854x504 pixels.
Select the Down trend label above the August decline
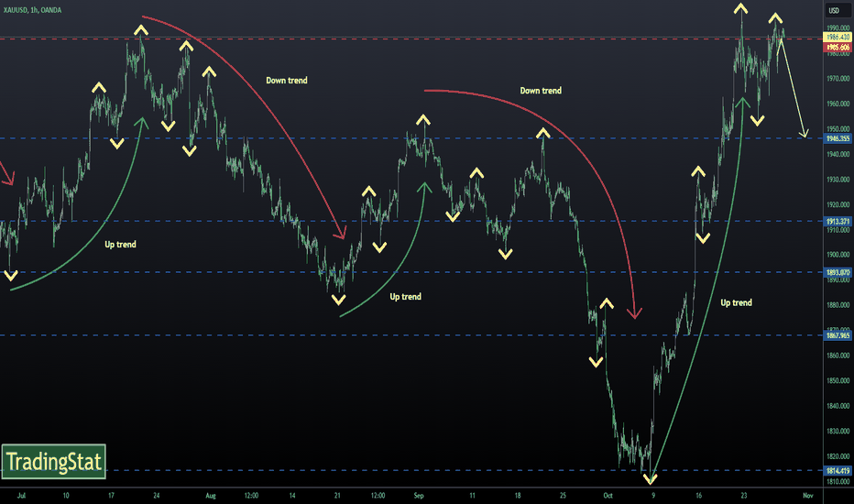coord(287,80)
